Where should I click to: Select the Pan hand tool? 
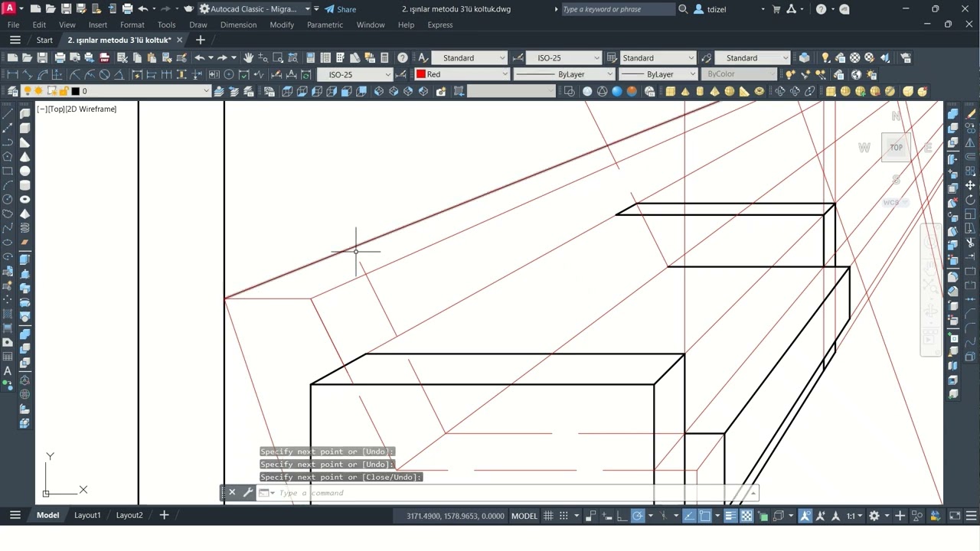coord(248,57)
